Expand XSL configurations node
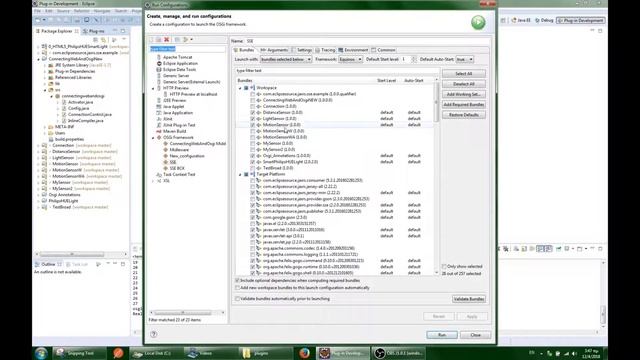The image size is (640, 360). click(x=153, y=180)
